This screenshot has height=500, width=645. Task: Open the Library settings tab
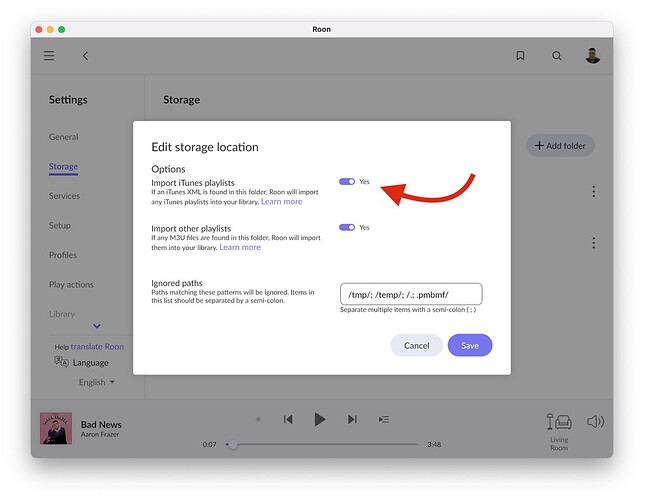pyautogui.click(x=62, y=314)
